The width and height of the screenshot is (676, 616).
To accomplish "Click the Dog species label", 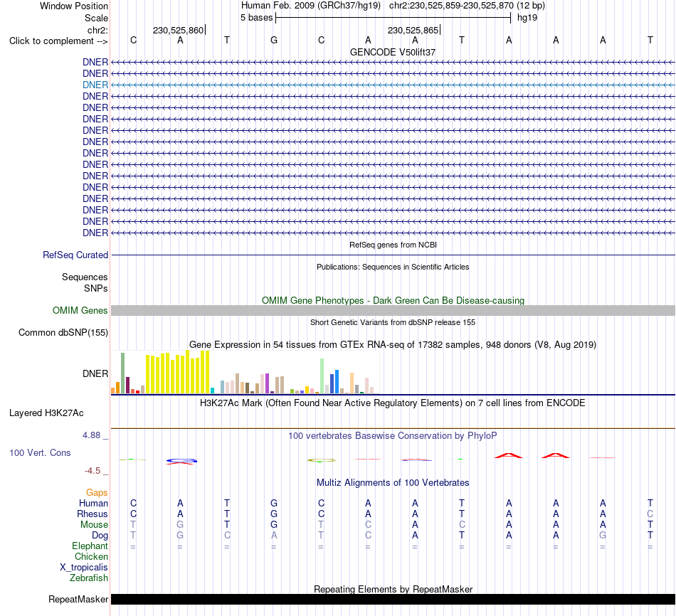I will click(x=100, y=536).
